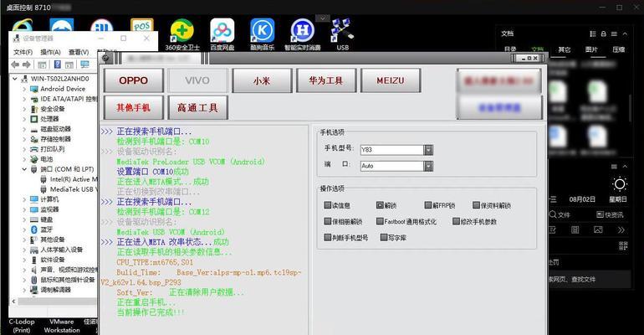Tick the 修改手机参数 checkbox

point(456,221)
